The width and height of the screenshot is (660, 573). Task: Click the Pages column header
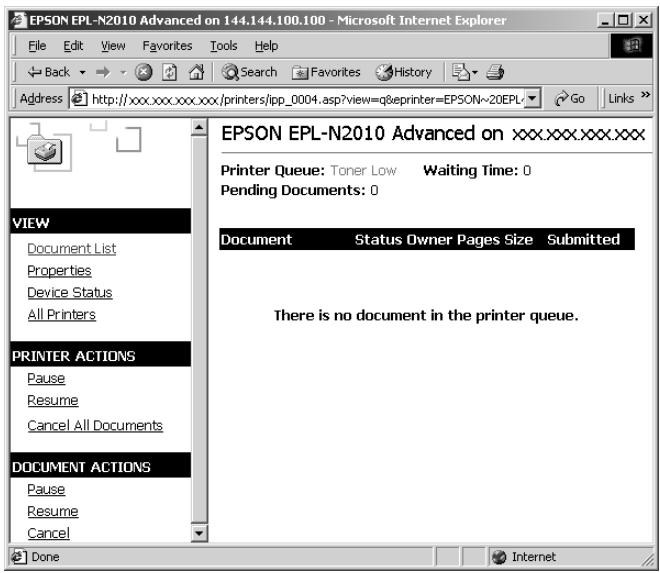(x=479, y=240)
